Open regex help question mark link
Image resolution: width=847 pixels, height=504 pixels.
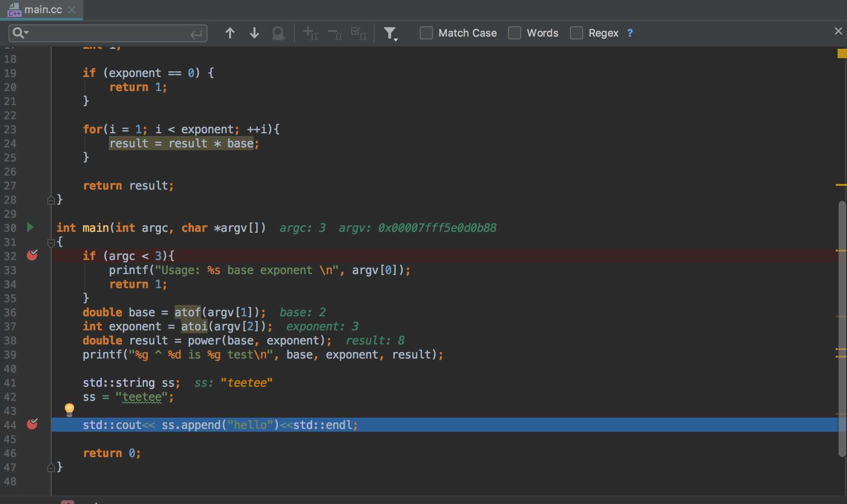(x=630, y=33)
